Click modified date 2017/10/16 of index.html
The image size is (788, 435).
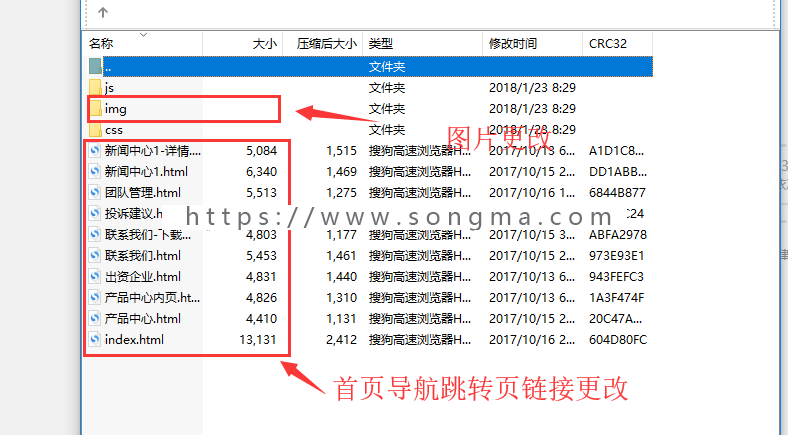coord(532,340)
